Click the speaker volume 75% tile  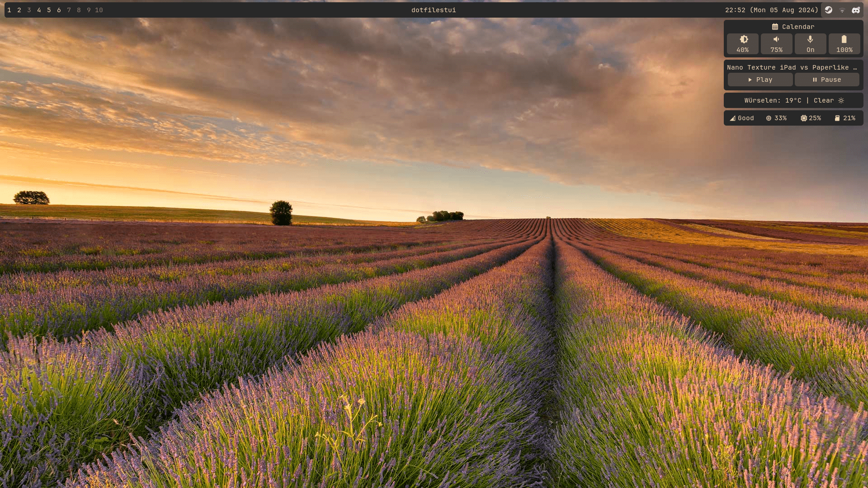point(776,44)
